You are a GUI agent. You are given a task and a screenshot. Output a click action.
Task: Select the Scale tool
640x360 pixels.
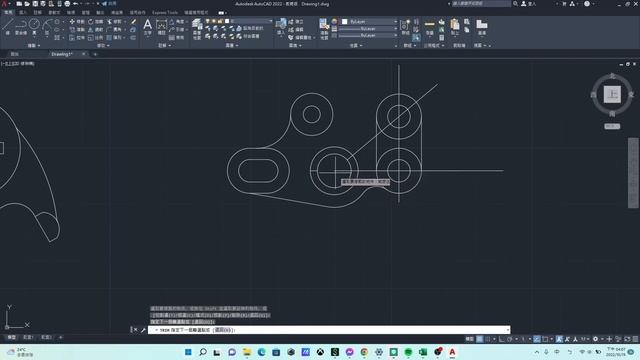96,38
